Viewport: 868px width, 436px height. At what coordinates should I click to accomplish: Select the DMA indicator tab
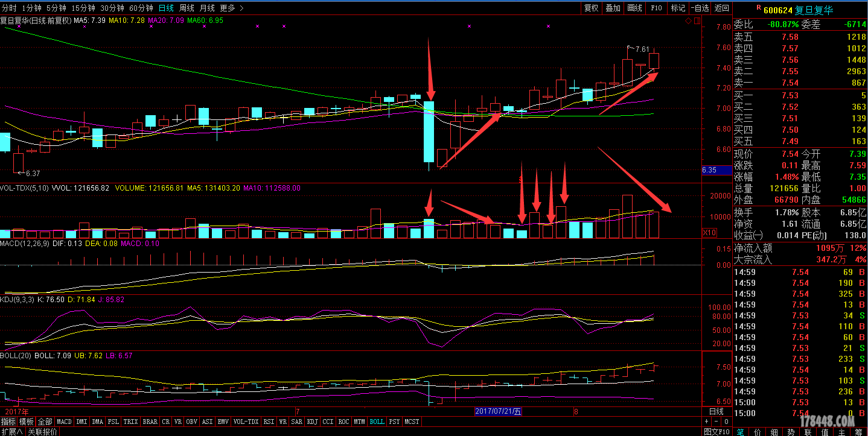click(x=98, y=422)
